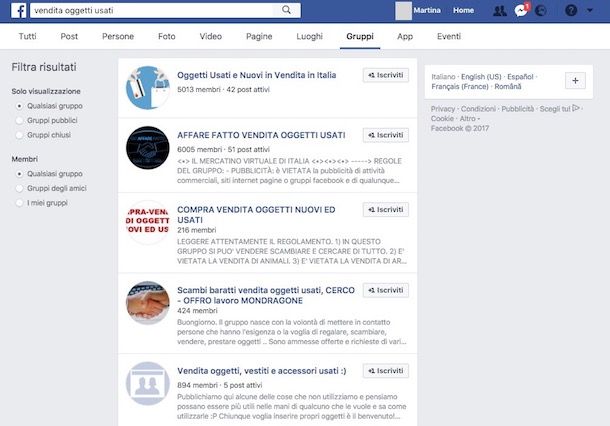Viewport: 610px width, 426px height.
Task: Open the help question mark icon
Action: [x=571, y=11]
